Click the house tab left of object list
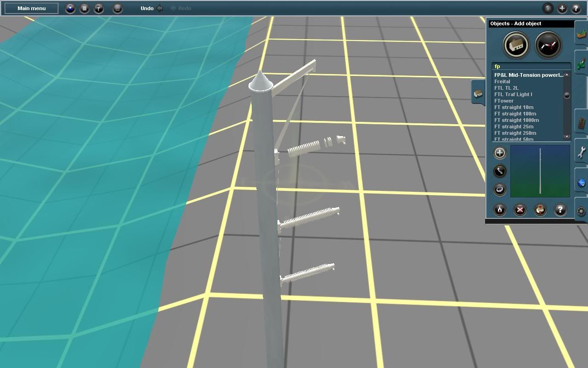The width and height of the screenshot is (588, 368). click(478, 93)
